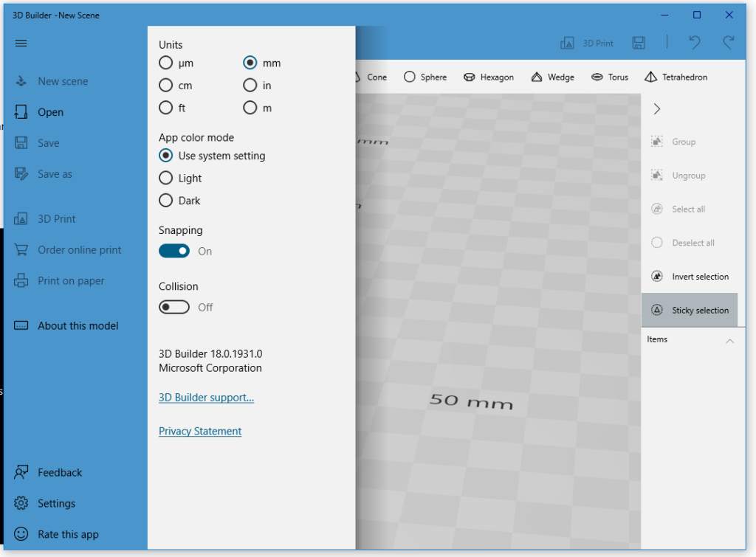
Task: Select the in units radio button
Action: point(250,86)
